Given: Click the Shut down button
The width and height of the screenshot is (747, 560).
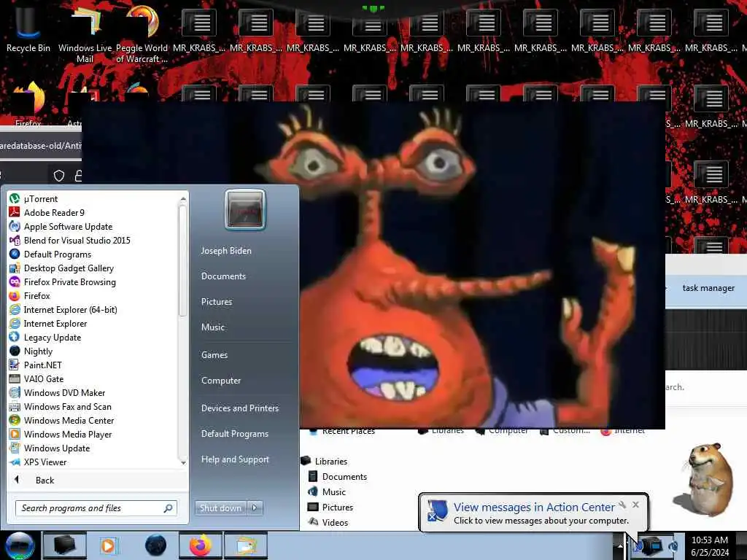Looking at the screenshot, I should (x=220, y=508).
